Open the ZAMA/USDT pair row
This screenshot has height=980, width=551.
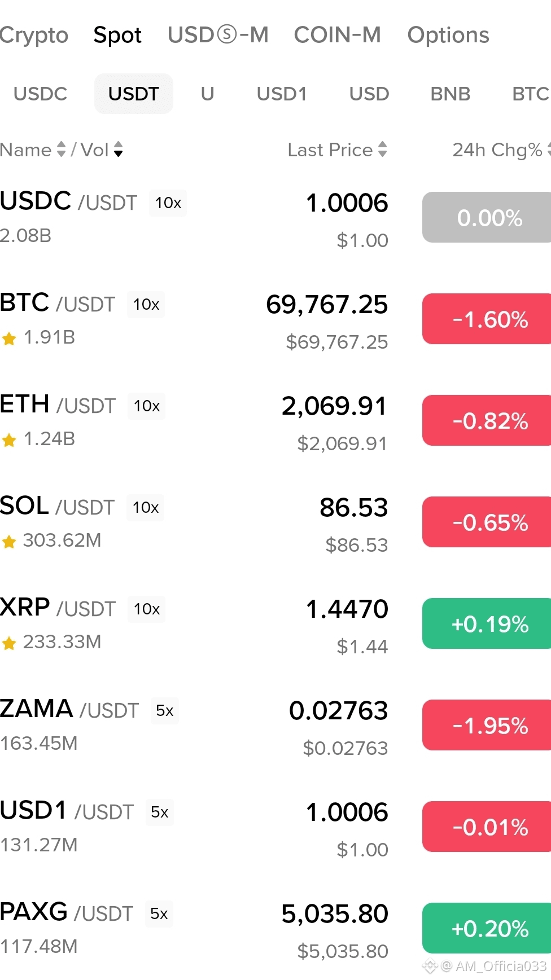[275, 725]
